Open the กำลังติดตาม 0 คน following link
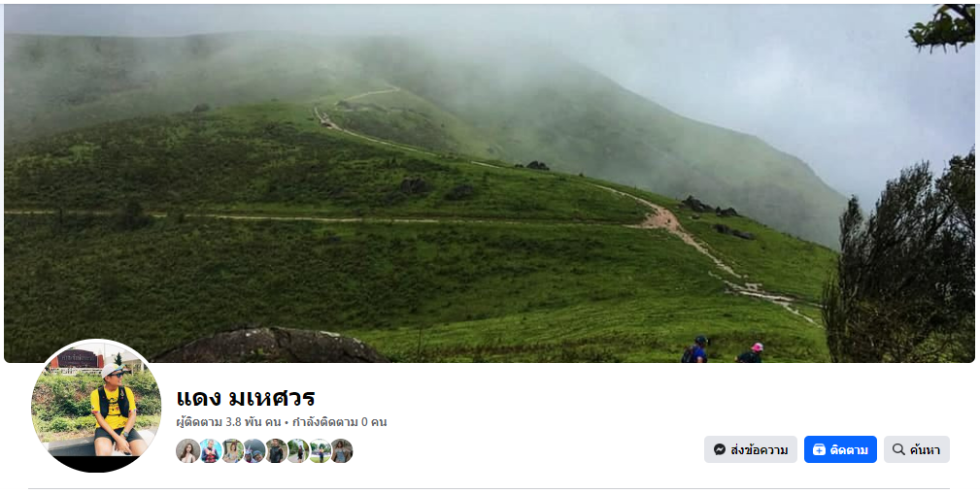Screen dimensions: 980x494 pos(339,422)
